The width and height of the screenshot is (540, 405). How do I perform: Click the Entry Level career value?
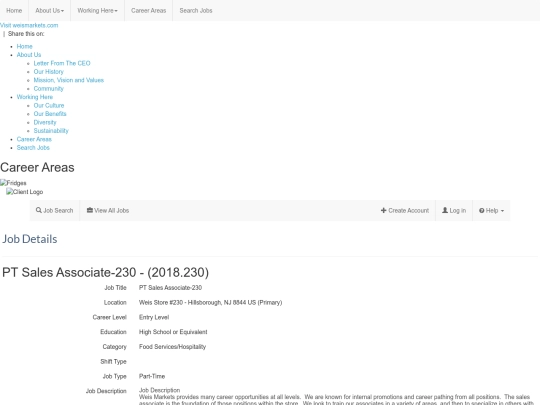(154, 317)
